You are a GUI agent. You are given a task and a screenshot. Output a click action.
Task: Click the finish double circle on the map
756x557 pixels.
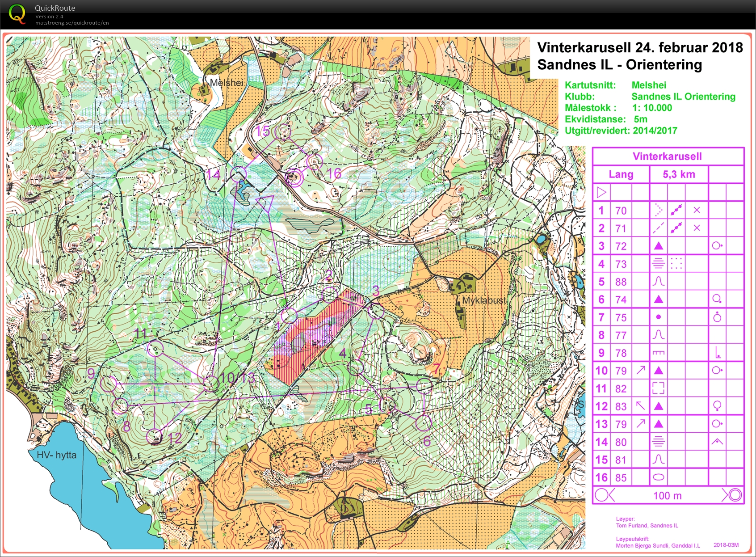tap(294, 177)
